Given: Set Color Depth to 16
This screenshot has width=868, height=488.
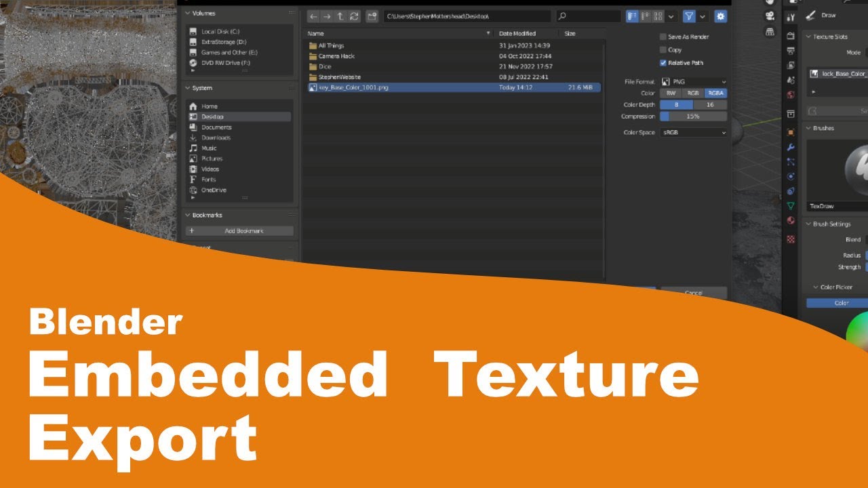Looking at the screenshot, I should [x=710, y=105].
